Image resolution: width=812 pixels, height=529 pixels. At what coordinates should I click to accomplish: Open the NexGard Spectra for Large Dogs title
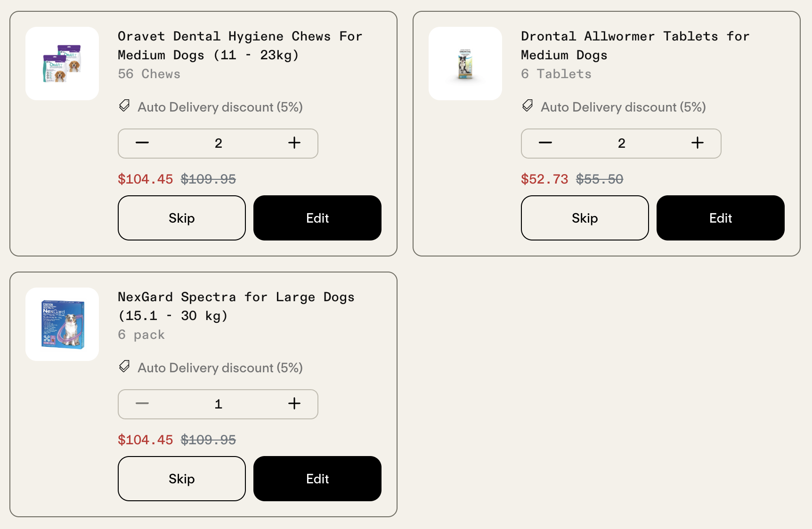tap(236, 306)
